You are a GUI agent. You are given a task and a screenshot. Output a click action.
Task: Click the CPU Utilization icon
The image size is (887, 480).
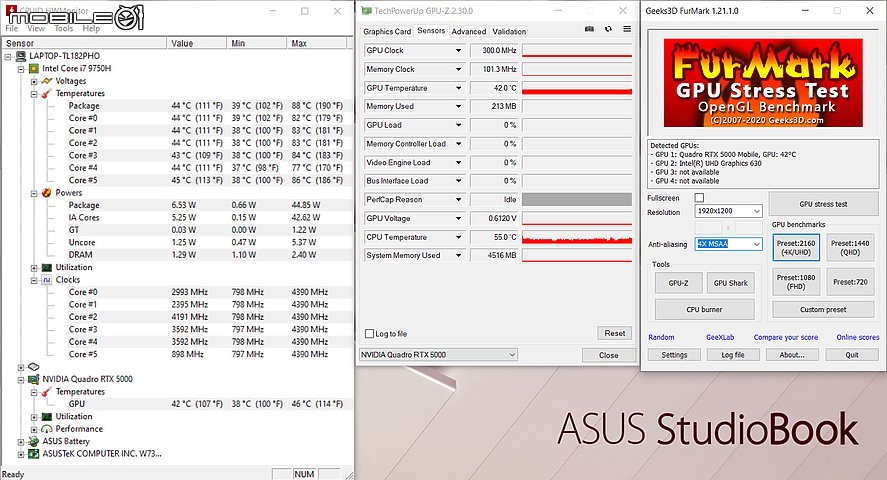click(46, 267)
